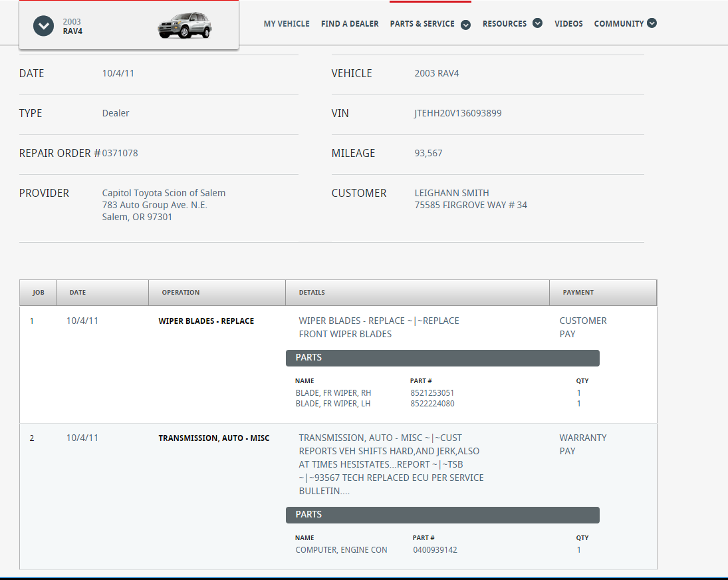Image resolution: width=728 pixels, height=580 pixels.
Task: Click the Operation column header
Action: click(181, 293)
